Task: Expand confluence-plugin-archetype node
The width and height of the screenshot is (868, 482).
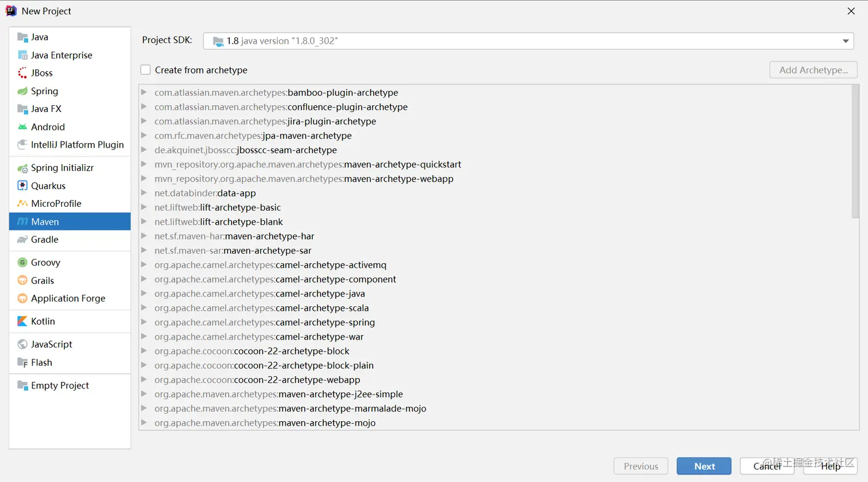Action: pyautogui.click(x=144, y=106)
